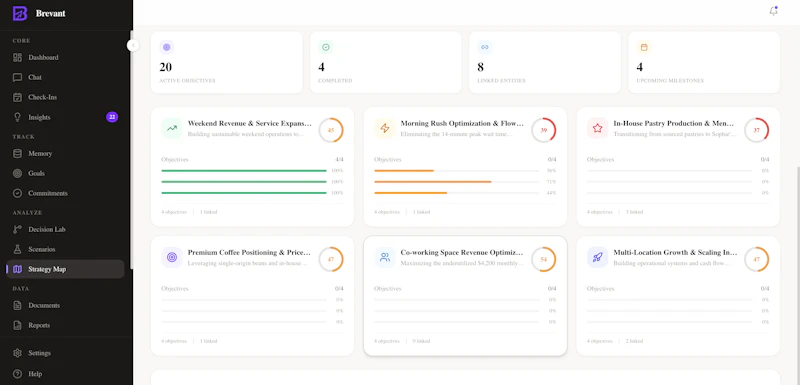Viewport: 800px width, 385px height.
Task: Click the Decision Lab branch icon
Action: (17, 229)
